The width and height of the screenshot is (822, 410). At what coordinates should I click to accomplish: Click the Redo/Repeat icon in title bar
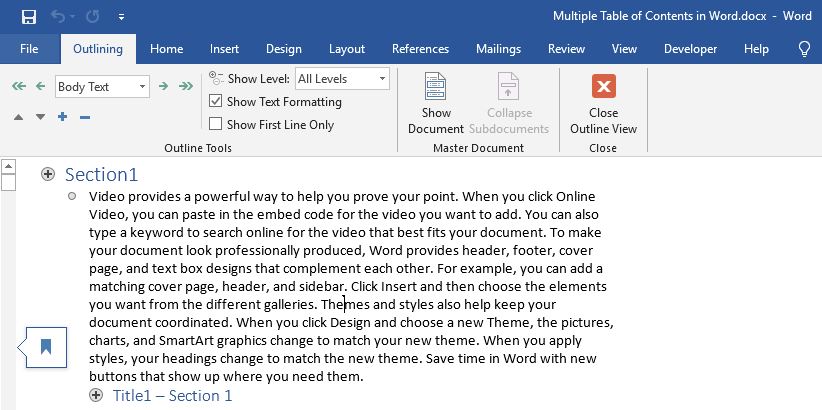[93, 17]
